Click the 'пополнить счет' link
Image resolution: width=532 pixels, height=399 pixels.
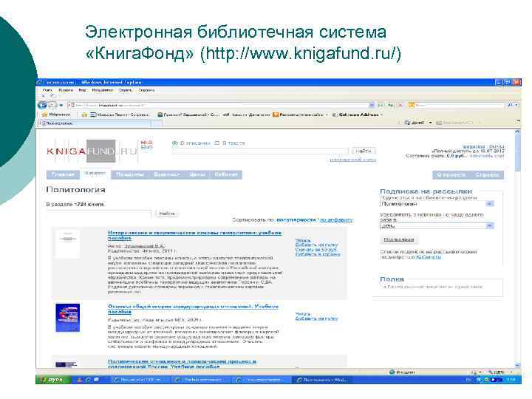(x=486, y=156)
